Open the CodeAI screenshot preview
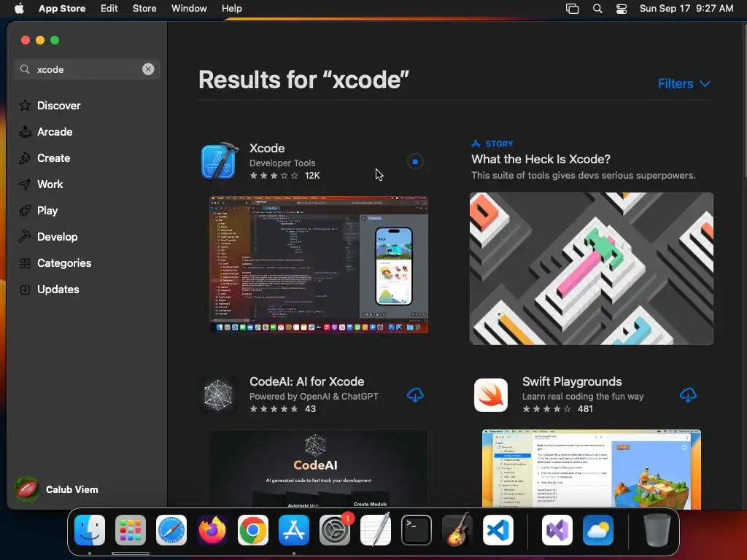747x560 pixels. (x=318, y=469)
